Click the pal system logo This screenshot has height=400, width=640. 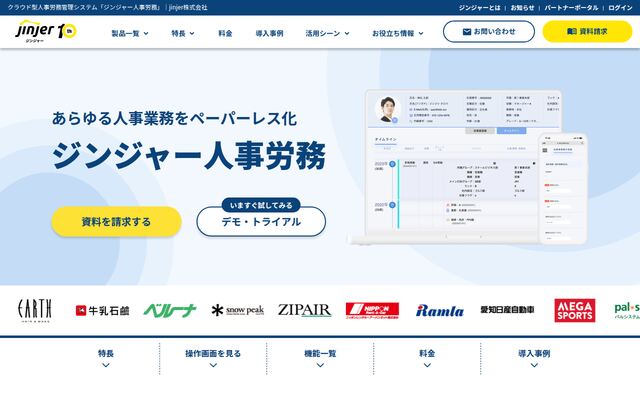(627, 311)
